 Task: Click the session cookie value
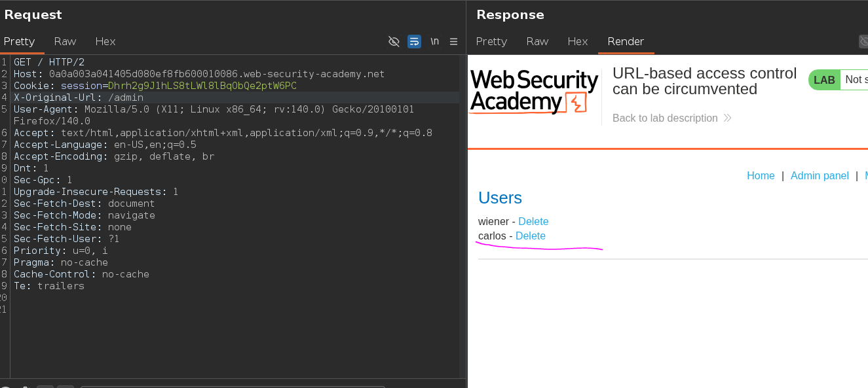pos(202,86)
